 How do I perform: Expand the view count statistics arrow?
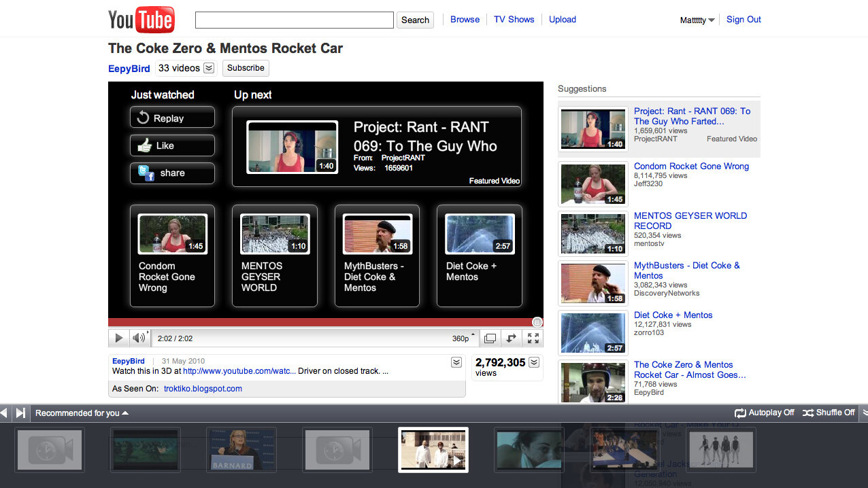click(534, 362)
